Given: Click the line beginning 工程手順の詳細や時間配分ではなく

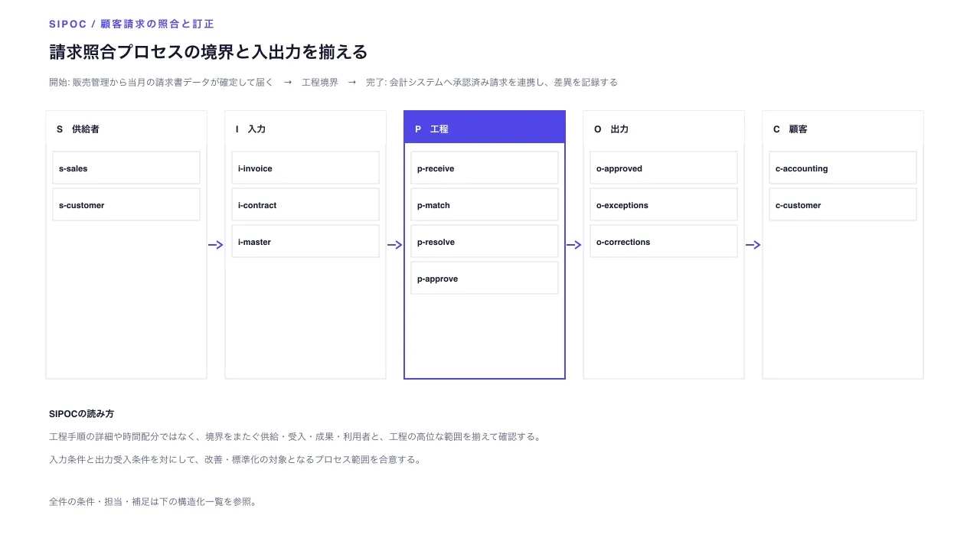Looking at the screenshot, I should click(x=296, y=437).
